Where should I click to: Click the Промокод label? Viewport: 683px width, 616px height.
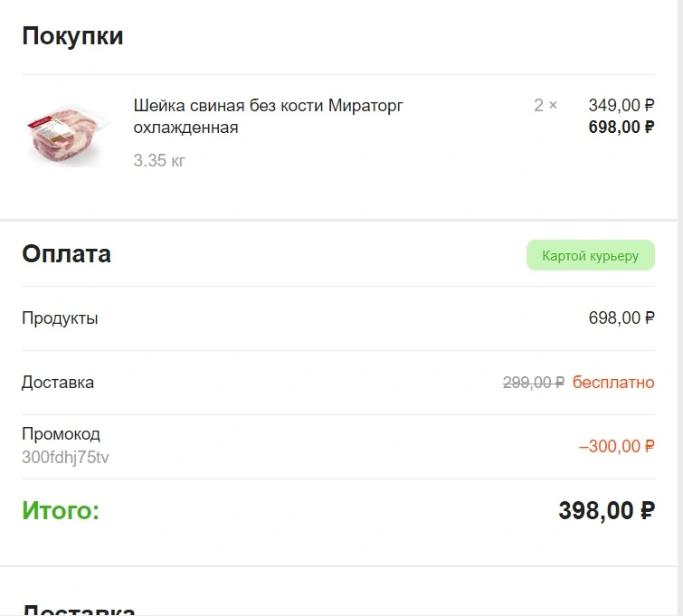tap(61, 434)
